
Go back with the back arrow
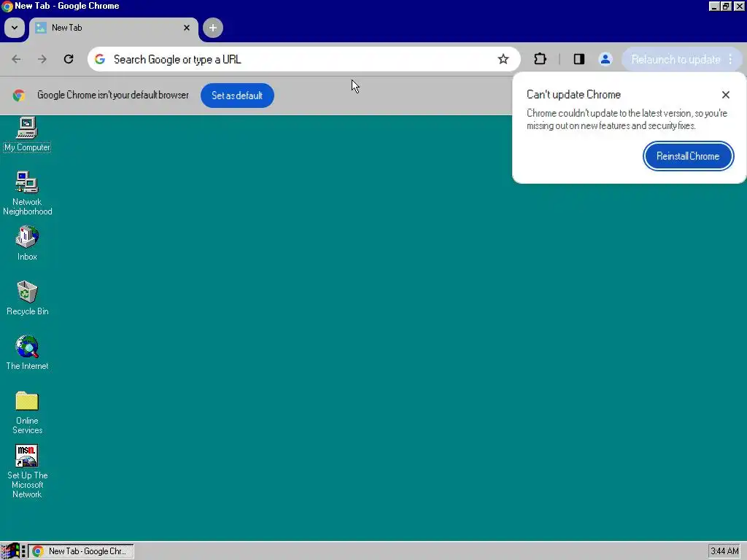pyautogui.click(x=16, y=59)
